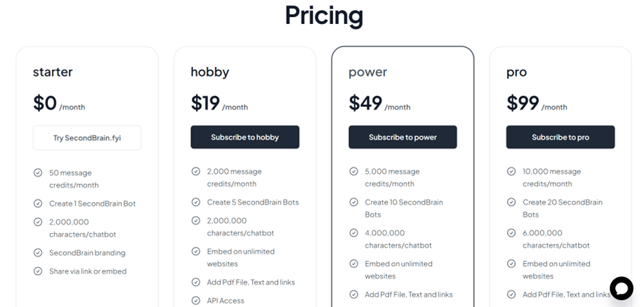Screen dimensions: 644x307
Task: Click Try SecondBrain.fyi button
Action: [x=87, y=138]
